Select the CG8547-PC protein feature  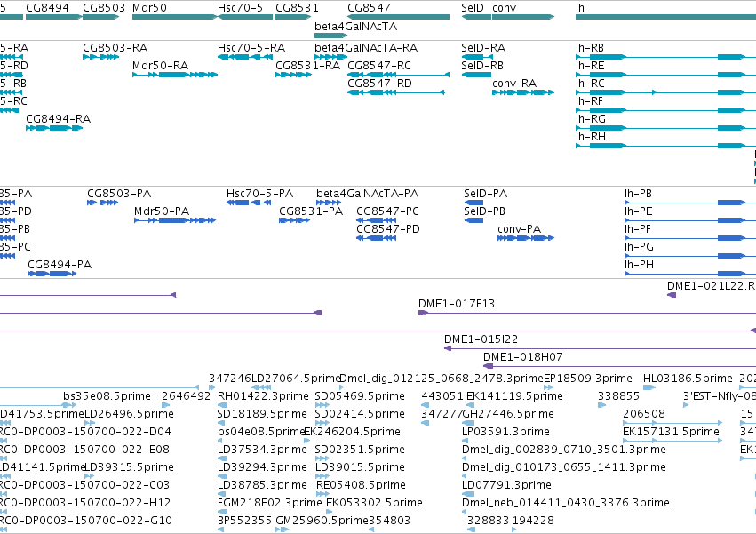(x=376, y=220)
